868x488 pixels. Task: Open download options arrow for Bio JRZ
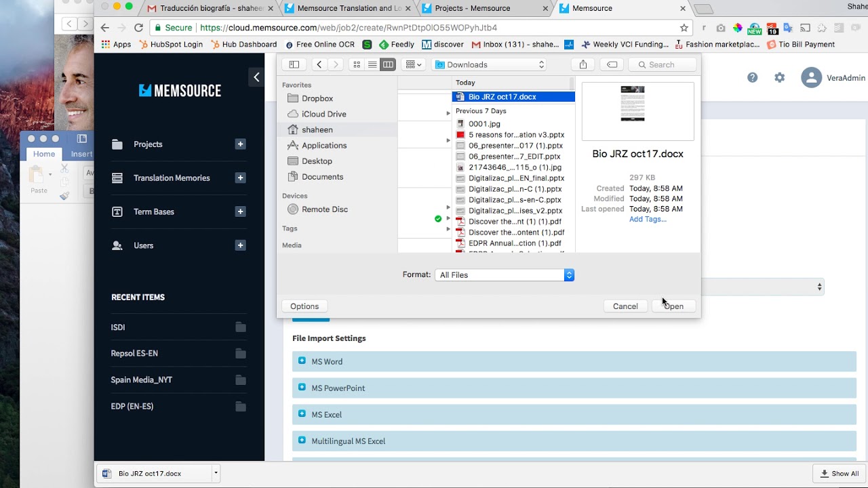[x=216, y=473]
